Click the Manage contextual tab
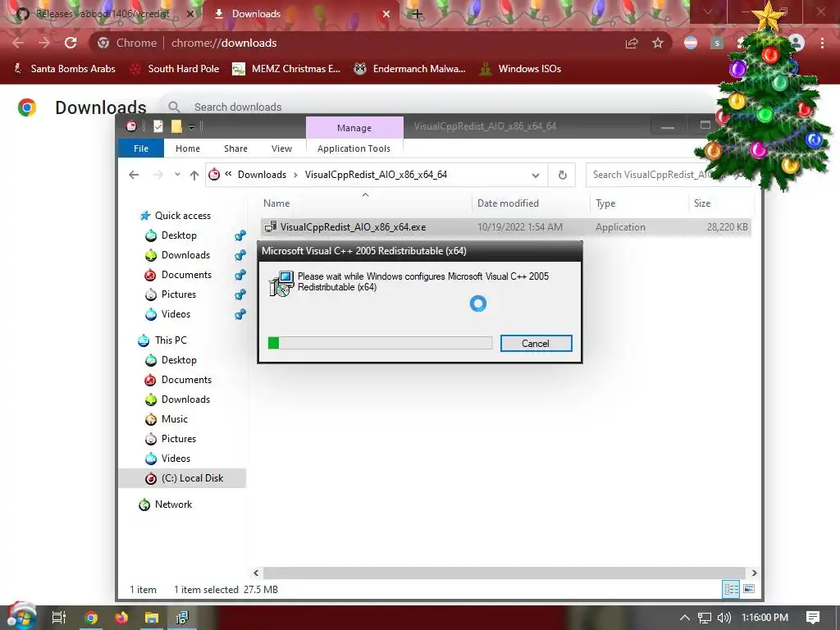Viewport: 840px width, 630px height. click(354, 127)
